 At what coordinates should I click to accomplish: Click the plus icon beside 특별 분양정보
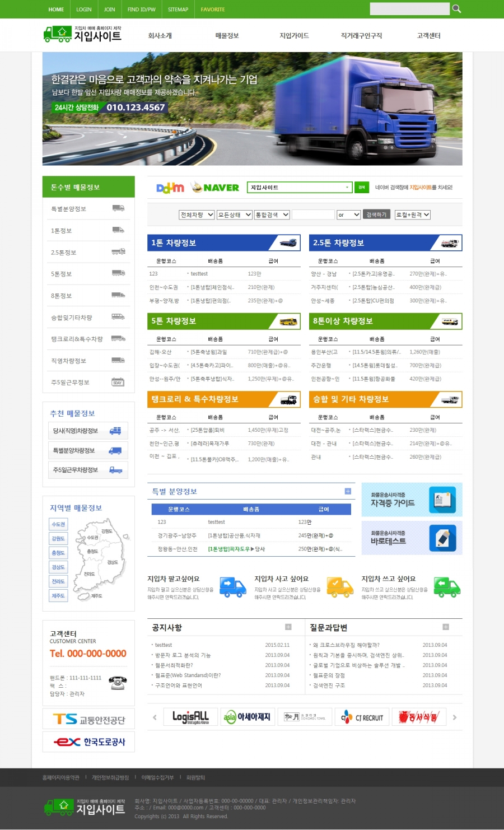click(x=348, y=491)
